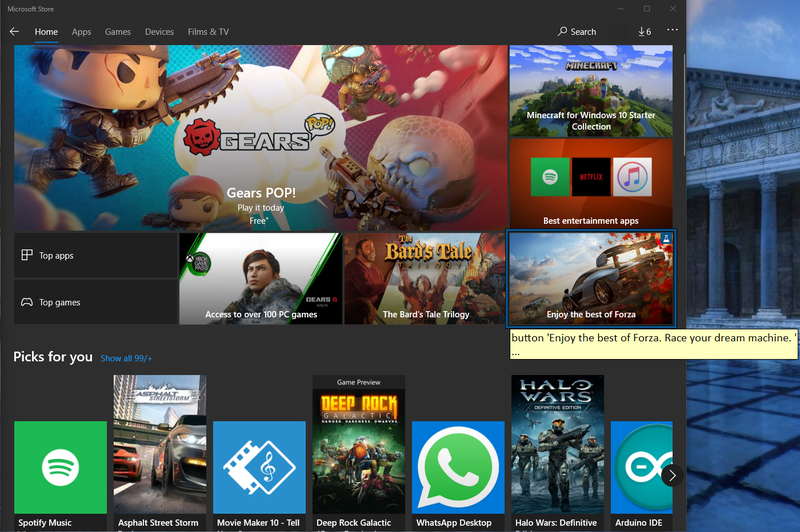Click the Xbox Game Pass badge icon
The width and height of the screenshot is (800, 532).
coord(198,263)
